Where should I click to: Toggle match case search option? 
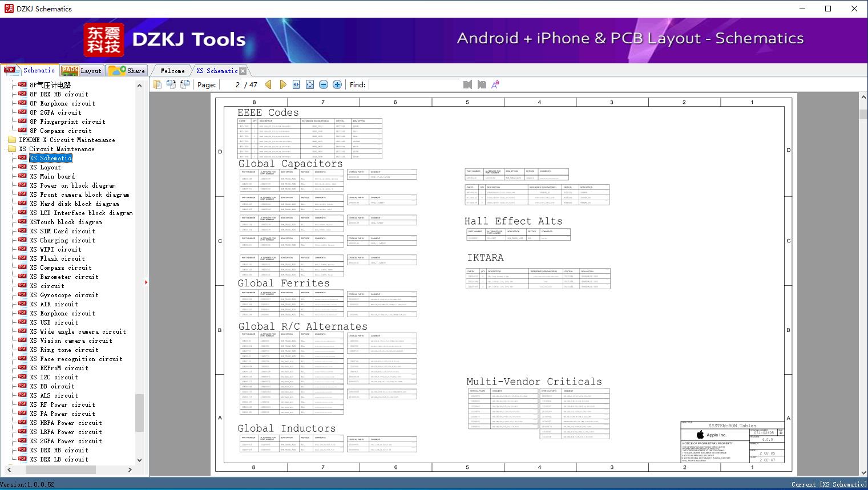click(x=495, y=84)
